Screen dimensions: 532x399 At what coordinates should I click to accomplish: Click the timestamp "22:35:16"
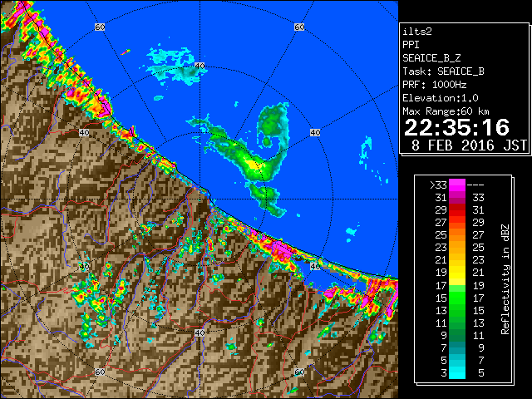[456, 127]
